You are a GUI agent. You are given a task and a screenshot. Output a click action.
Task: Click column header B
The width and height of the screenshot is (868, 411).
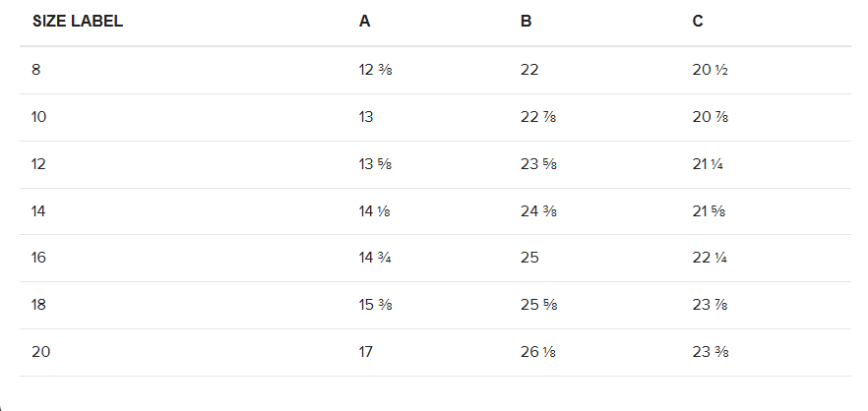(x=526, y=22)
